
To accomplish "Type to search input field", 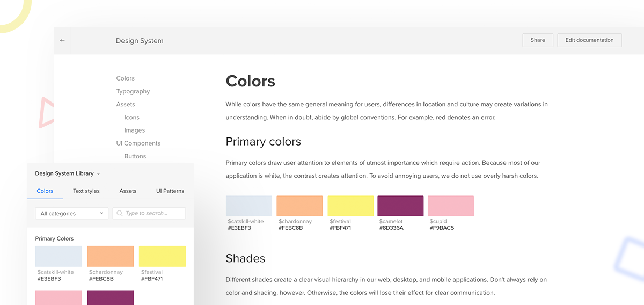I will pyautogui.click(x=153, y=213).
